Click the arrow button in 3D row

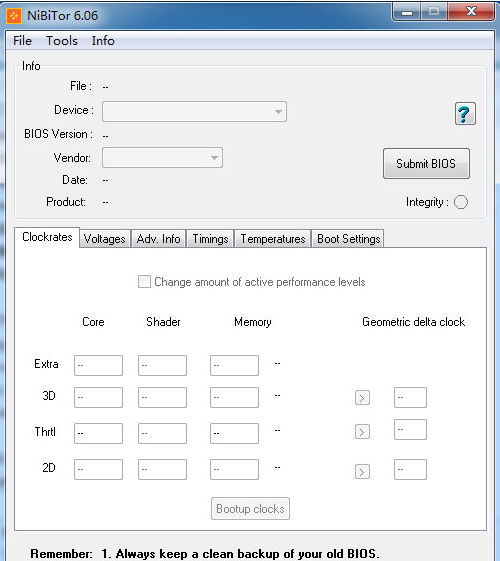362,398
